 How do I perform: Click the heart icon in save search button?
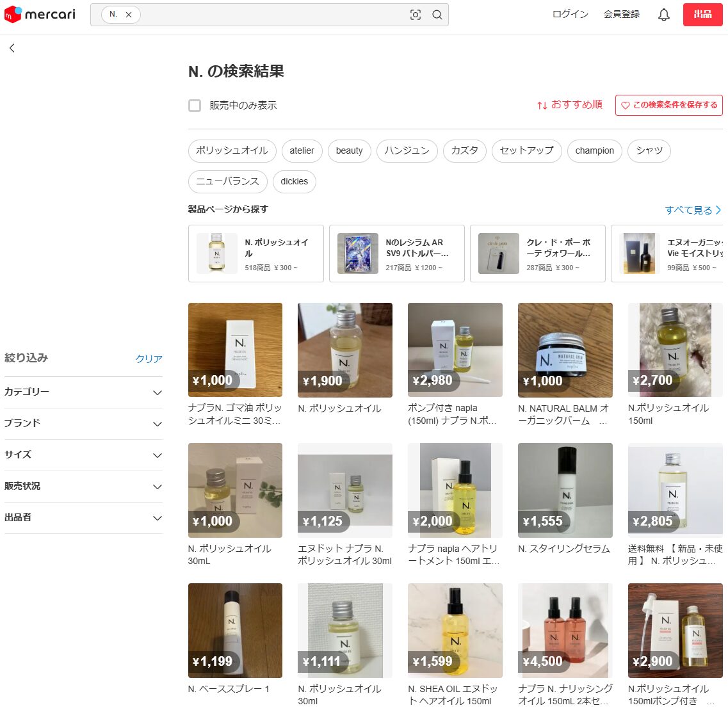point(626,106)
